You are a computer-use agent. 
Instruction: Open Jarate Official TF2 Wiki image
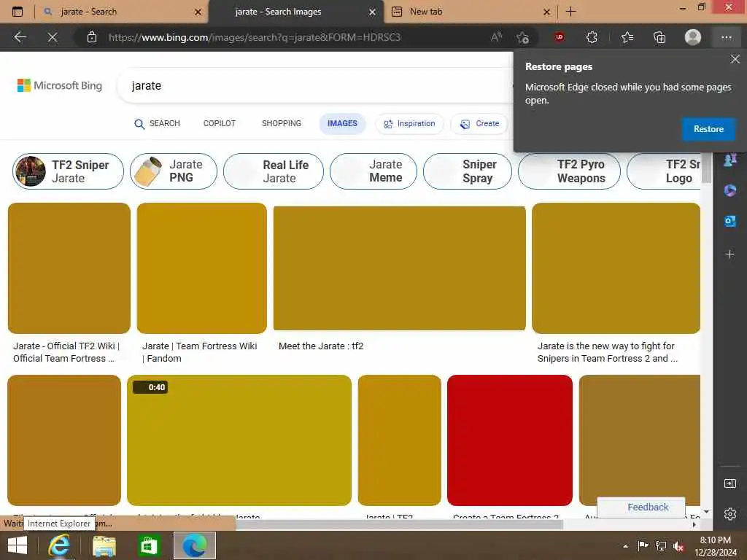69,268
